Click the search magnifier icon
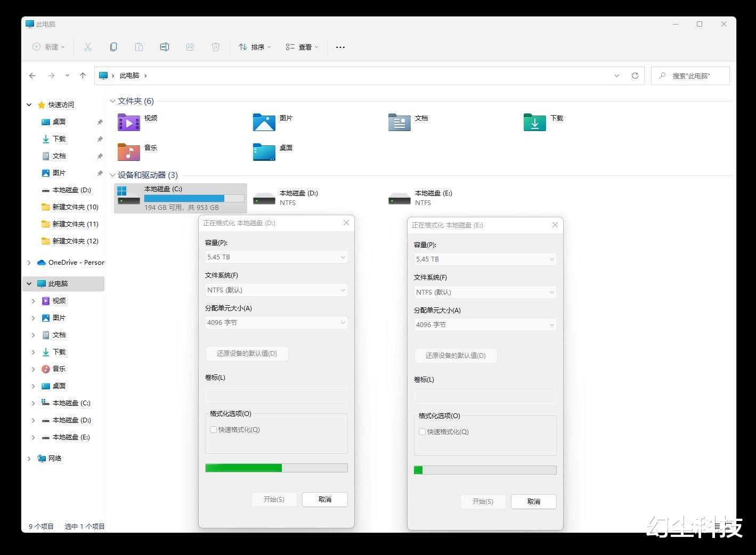756x555 pixels. pyautogui.click(x=662, y=76)
